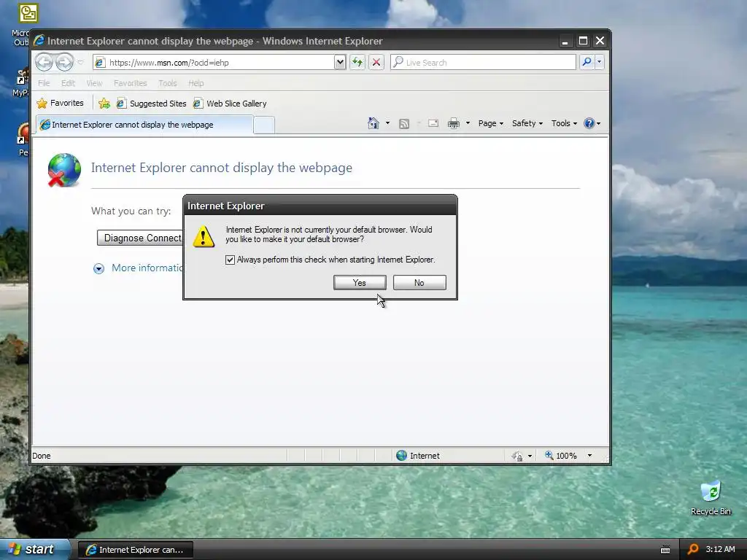Open recent pages dropdown arrow

(x=80, y=62)
